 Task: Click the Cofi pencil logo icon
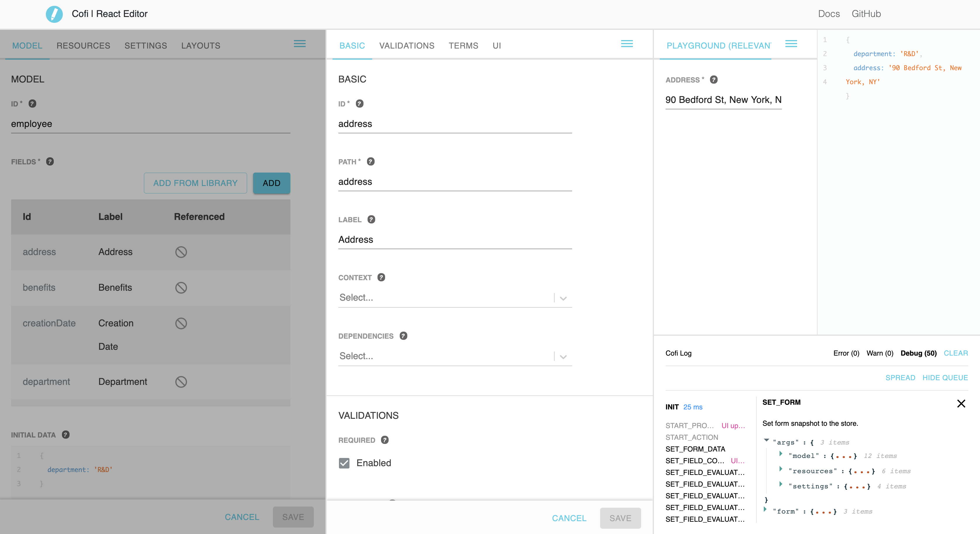click(x=54, y=14)
